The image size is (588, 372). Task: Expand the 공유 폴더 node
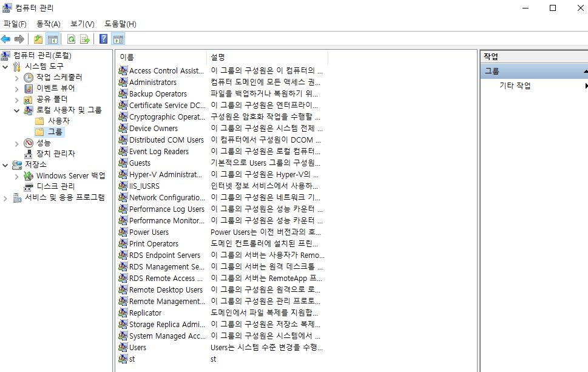point(16,100)
